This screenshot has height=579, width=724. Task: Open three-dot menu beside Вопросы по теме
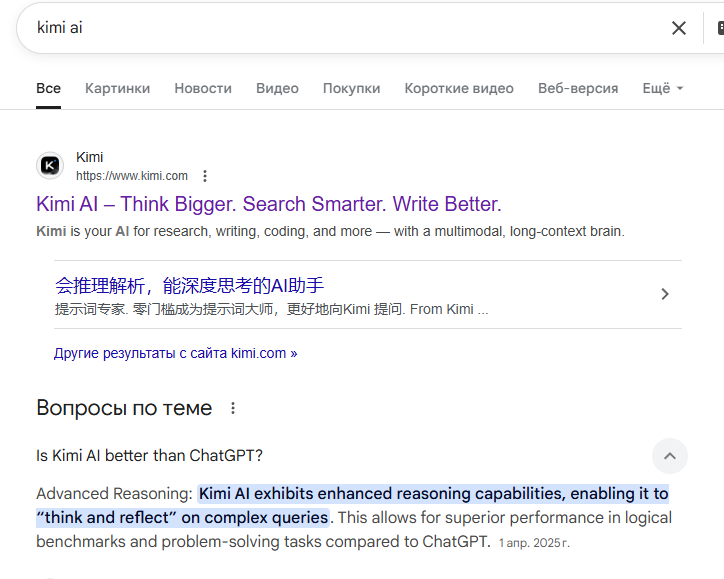233,408
